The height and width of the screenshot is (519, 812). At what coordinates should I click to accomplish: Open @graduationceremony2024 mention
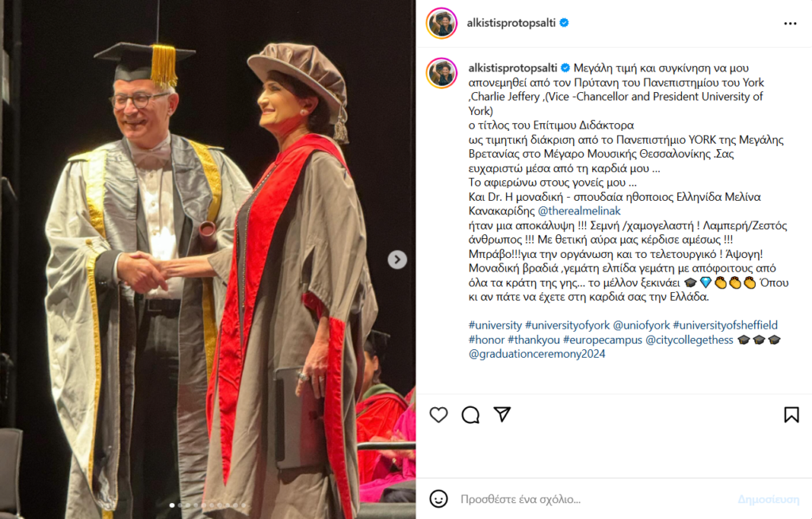coord(537,354)
